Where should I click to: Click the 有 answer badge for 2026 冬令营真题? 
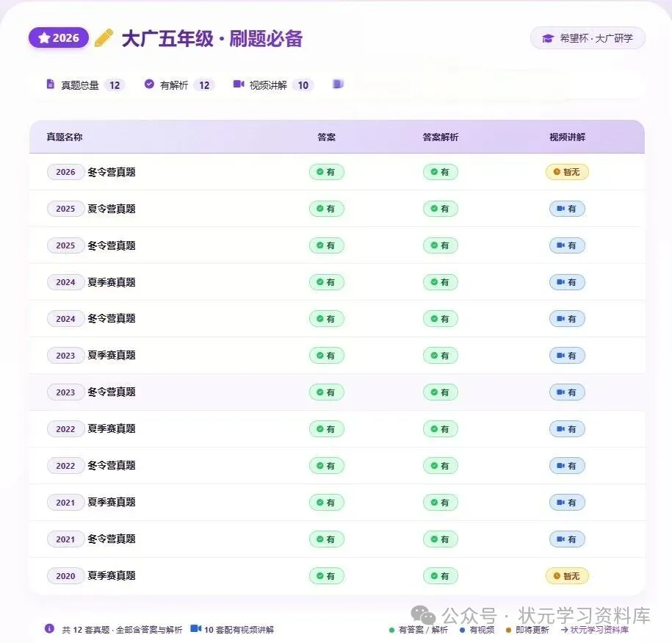pos(327,172)
